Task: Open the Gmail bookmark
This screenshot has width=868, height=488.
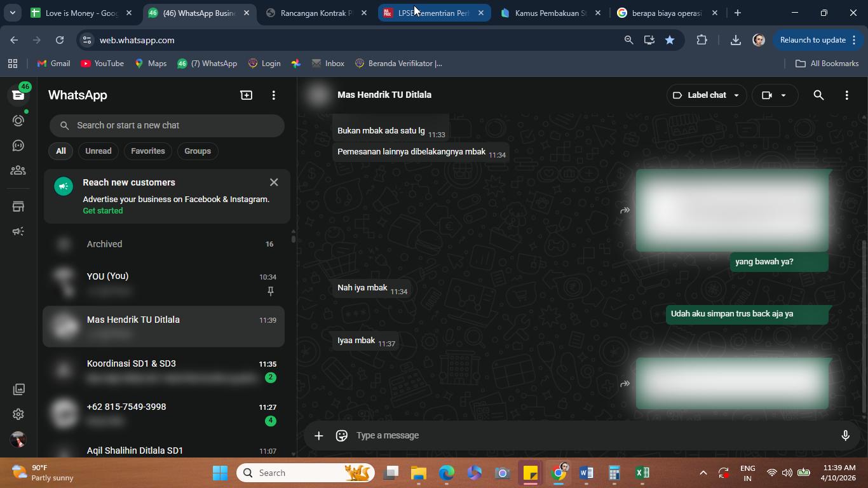Action: tap(54, 64)
